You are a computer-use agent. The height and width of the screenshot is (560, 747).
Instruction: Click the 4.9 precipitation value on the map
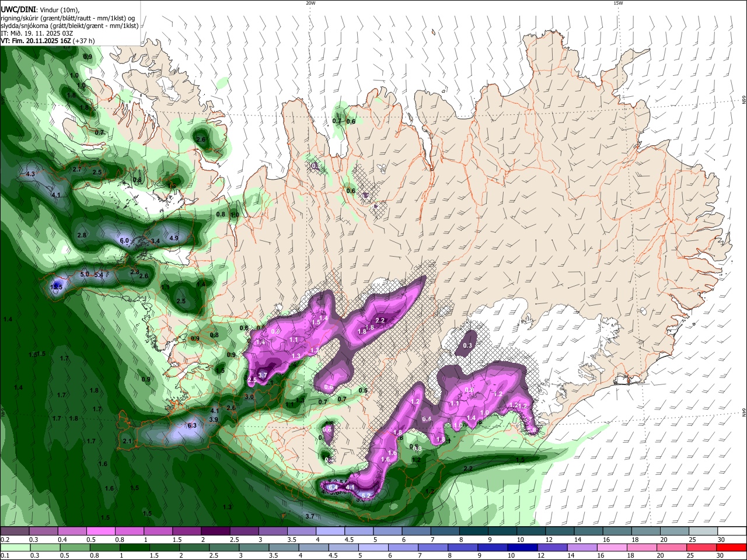tap(174, 238)
